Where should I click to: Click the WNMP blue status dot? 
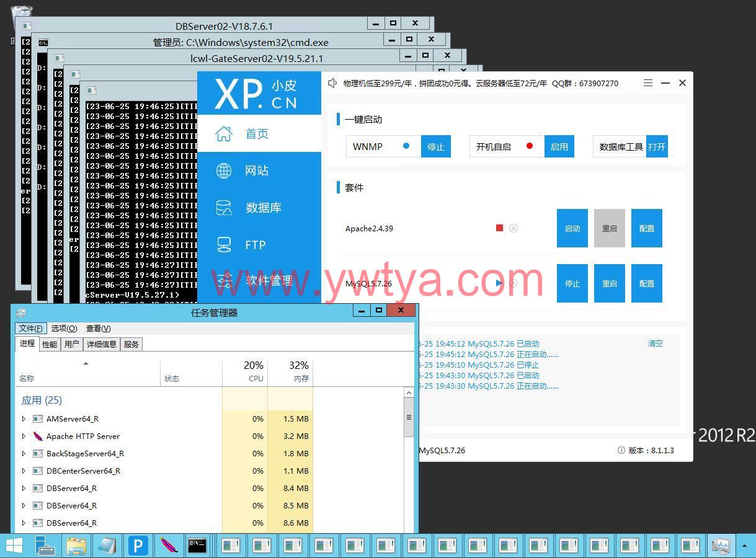click(406, 146)
